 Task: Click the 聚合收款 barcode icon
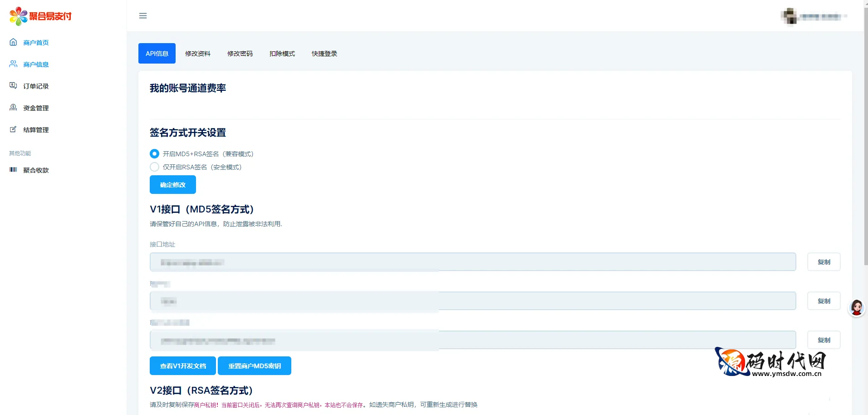pyautogui.click(x=13, y=170)
